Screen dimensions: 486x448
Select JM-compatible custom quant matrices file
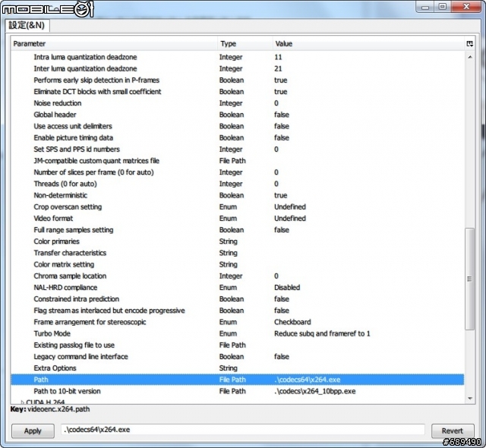238,160
